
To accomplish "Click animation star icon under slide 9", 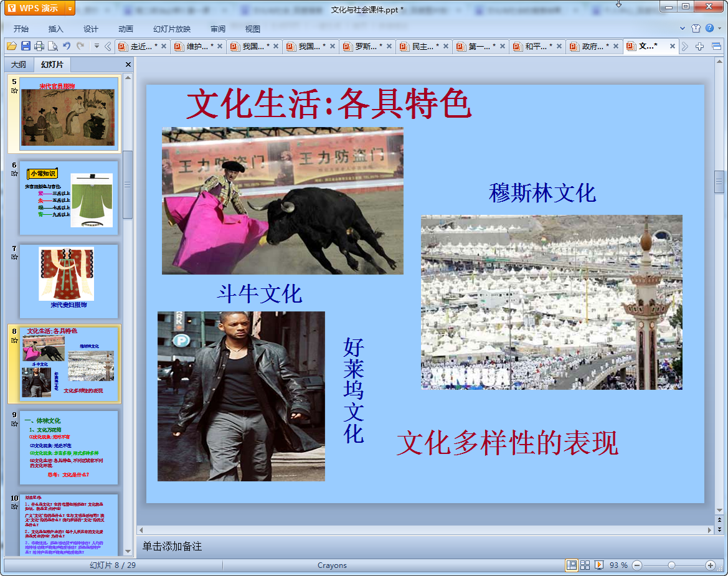I will click(x=14, y=424).
